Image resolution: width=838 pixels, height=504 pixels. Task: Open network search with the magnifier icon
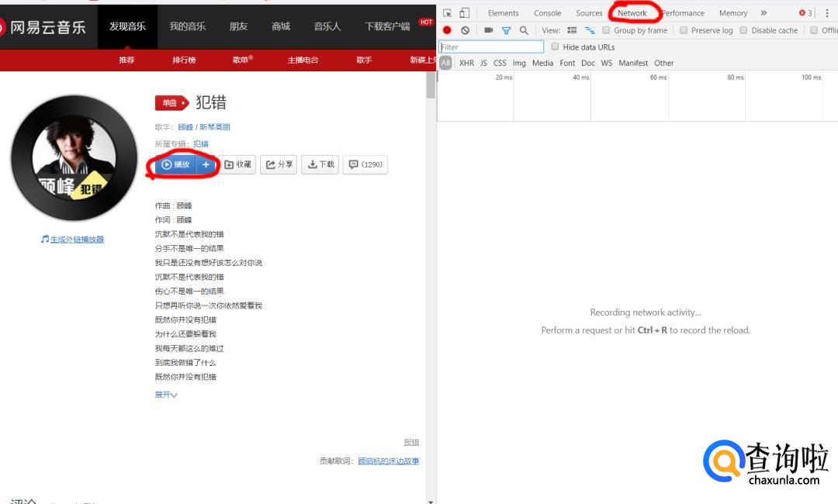(x=524, y=30)
